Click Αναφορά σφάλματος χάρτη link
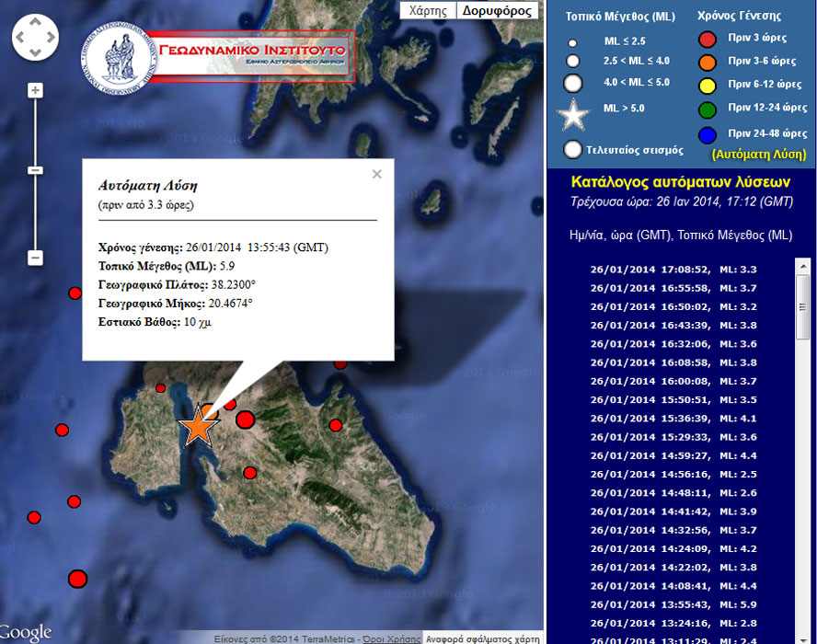Screen dimensions: 817x644 (482, 638)
